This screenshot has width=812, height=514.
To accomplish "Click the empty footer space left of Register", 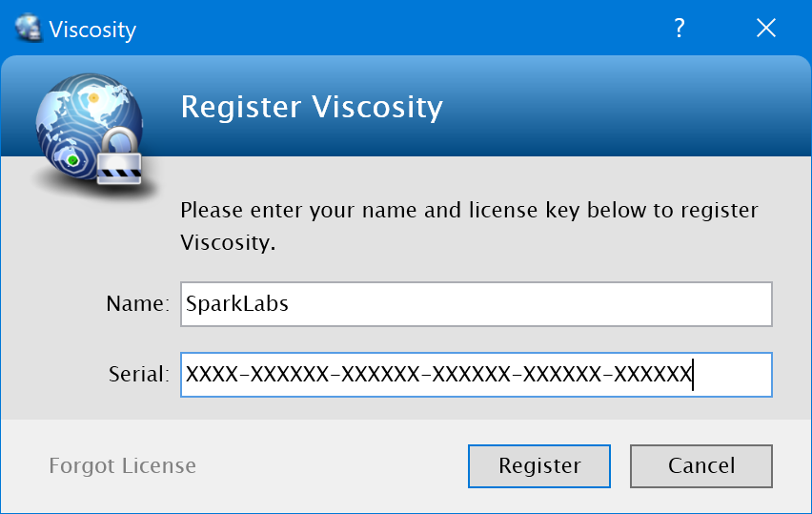I will click(x=334, y=466).
